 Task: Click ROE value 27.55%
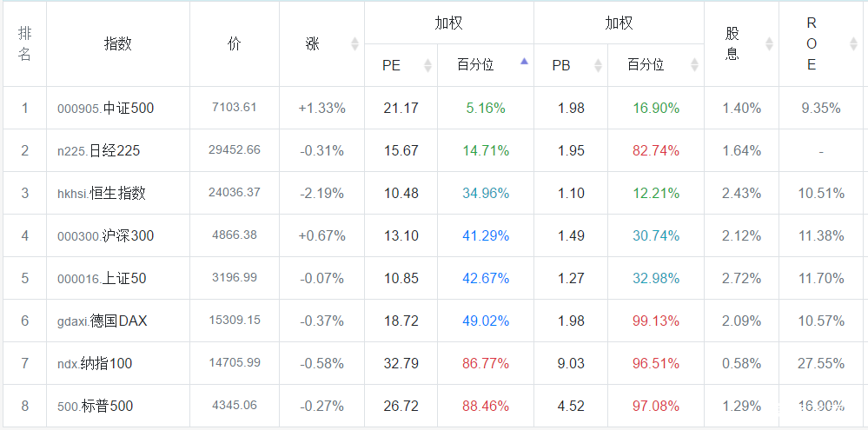(821, 364)
